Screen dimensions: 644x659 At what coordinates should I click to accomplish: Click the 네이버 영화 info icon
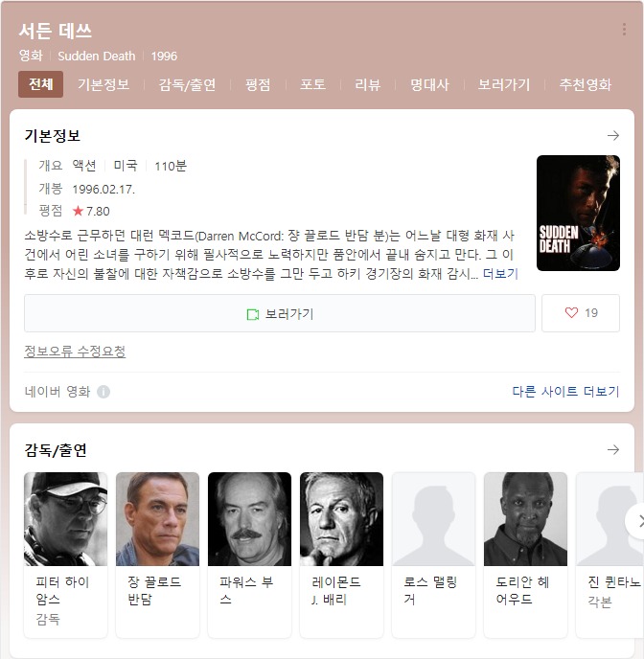pos(103,392)
